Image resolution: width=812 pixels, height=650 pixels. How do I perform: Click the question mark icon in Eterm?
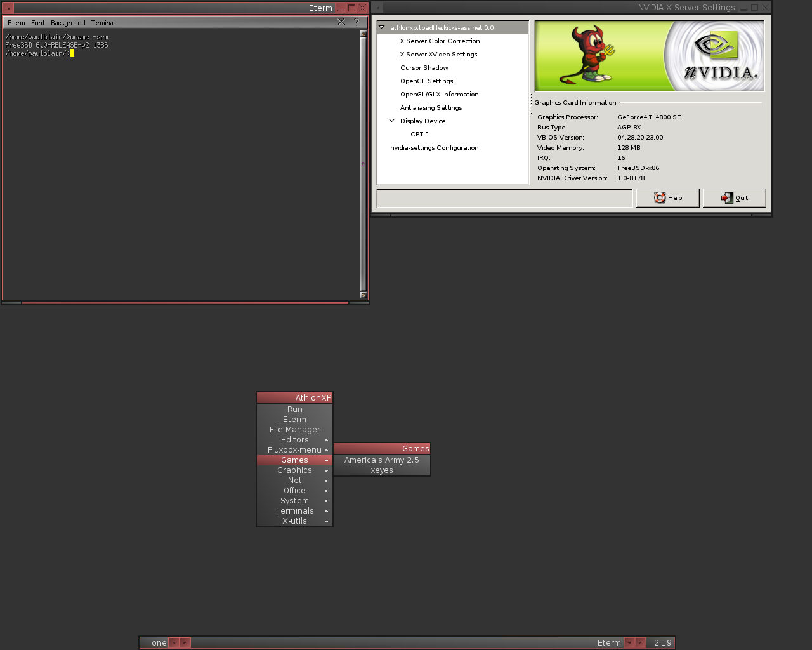[357, 22]
